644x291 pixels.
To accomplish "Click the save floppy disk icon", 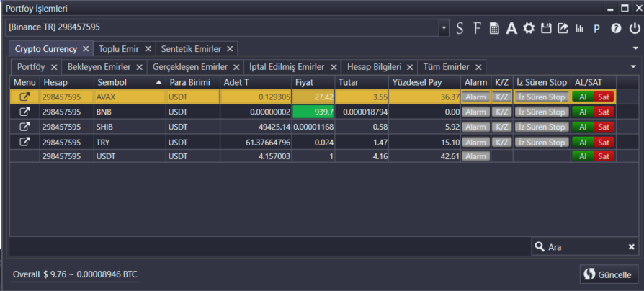I will (546, 28).
